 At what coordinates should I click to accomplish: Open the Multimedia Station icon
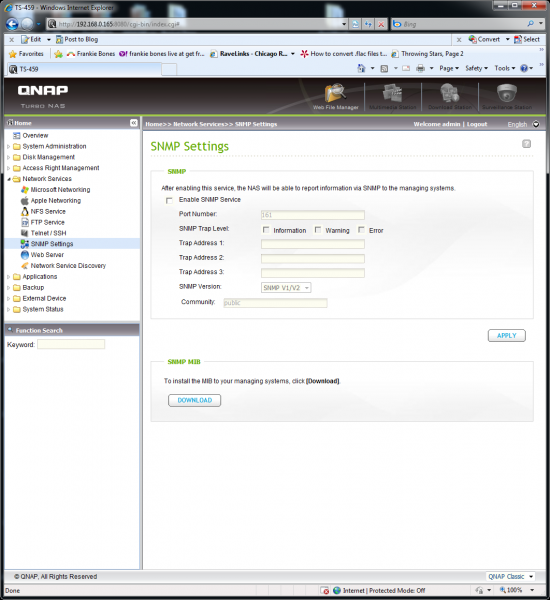tap(392, 97)
